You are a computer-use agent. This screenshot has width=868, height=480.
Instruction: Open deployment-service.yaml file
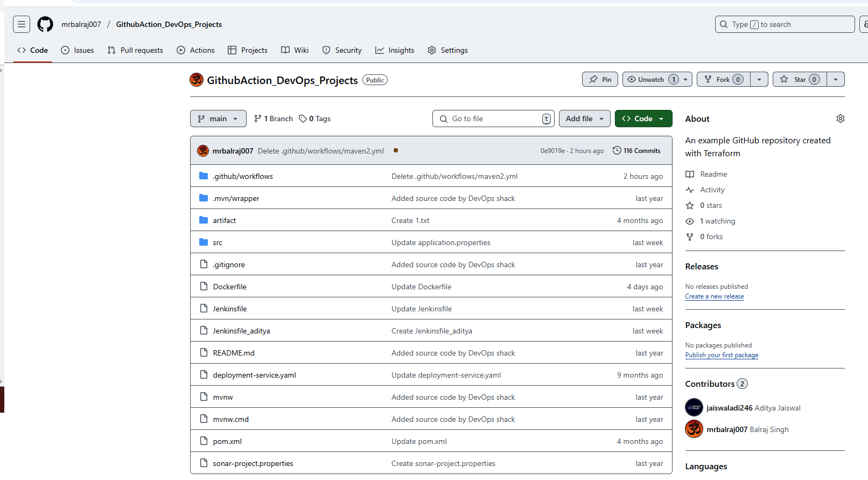point(254,375)
